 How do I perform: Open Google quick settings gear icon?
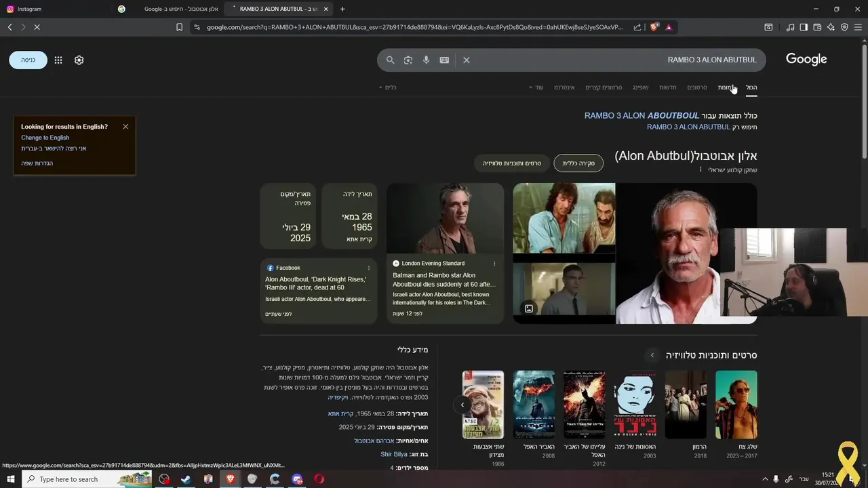79,60
